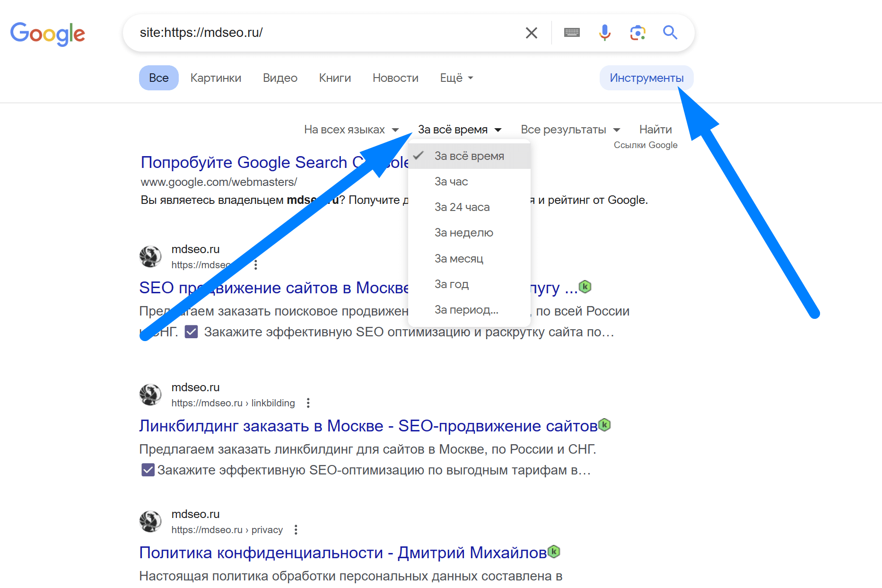This screenshot has width=882, height=588.
Task: Open SEO продвижение сайтов в Москве result
Action: point(274,288)
